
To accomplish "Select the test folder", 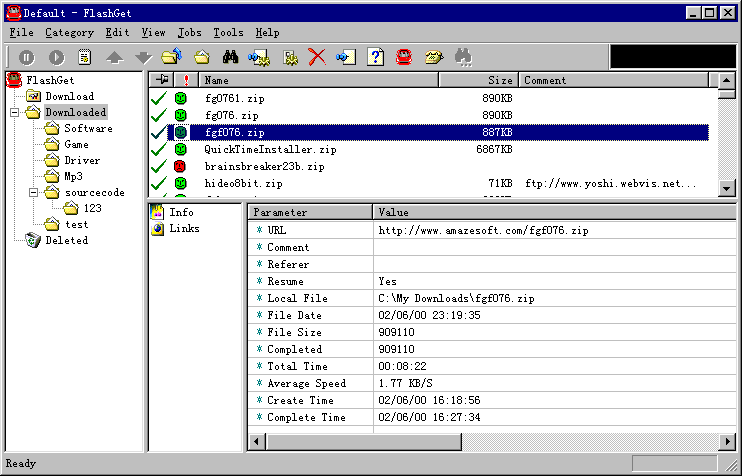I will 76,224.
